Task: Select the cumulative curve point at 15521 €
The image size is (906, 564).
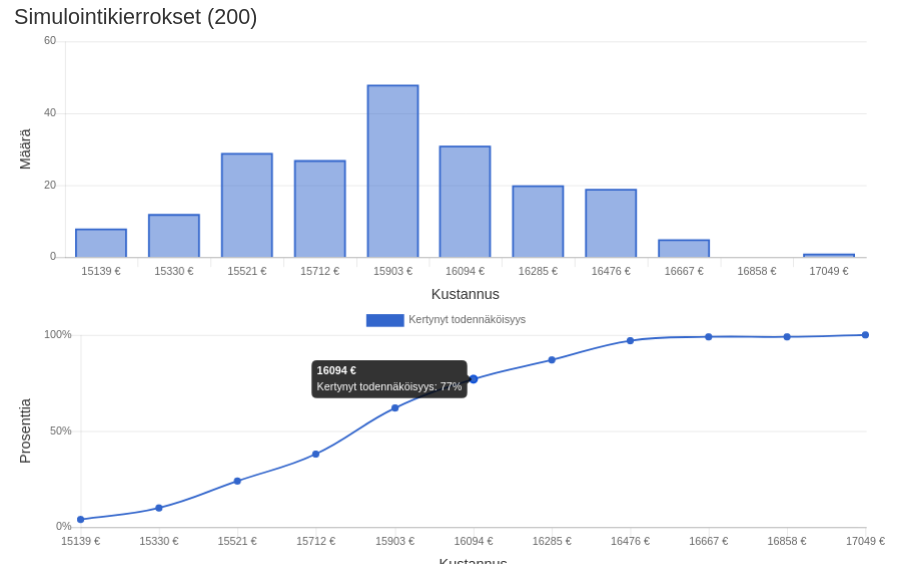Action: click(x=238, y=481)
